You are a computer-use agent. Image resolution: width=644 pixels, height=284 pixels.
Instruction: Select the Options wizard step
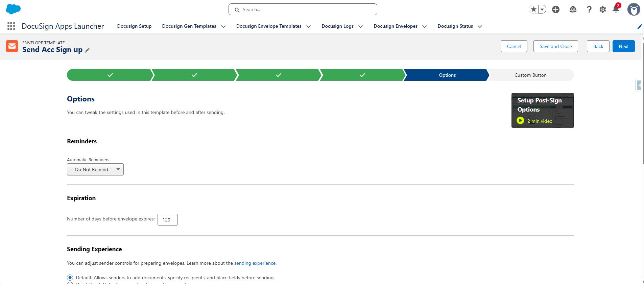[x=447, y=75]
